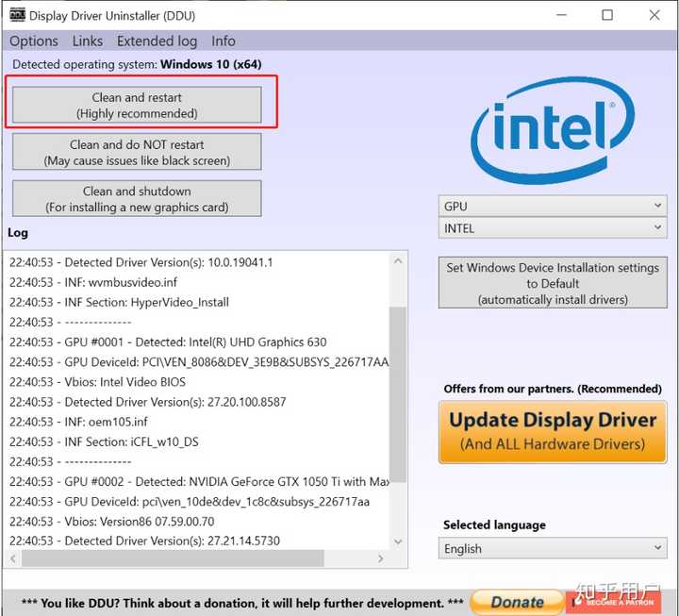The width and height of the screenshot is (679, 616).
Task: Minimize the DDU window
Action: [561, 15]
